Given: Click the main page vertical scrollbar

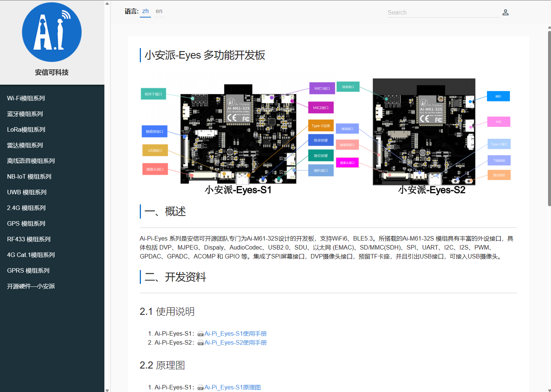Looking at the screenshot, I should 549,118.
